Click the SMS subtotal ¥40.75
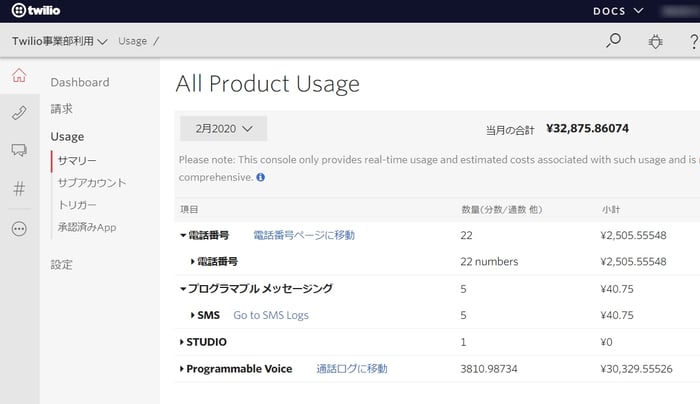The width and height of the screenshot is (700, 404). point(617,315)
